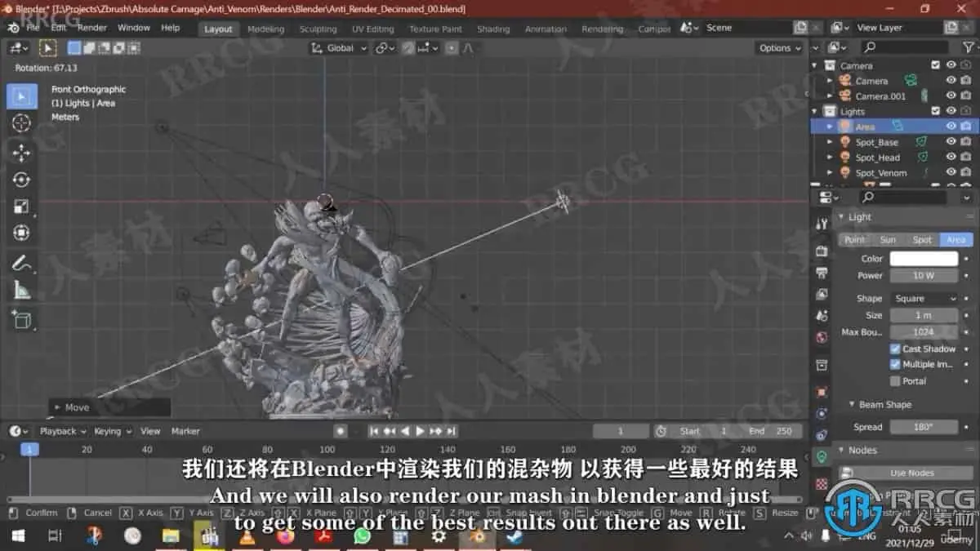Open the outliner filter funnel
This screenshot has width=980, height=551.
coord(967,48)
